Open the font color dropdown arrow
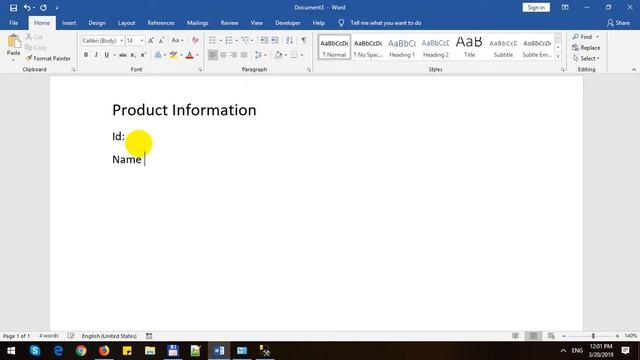640x360 pixels. (x=197, y=55)
